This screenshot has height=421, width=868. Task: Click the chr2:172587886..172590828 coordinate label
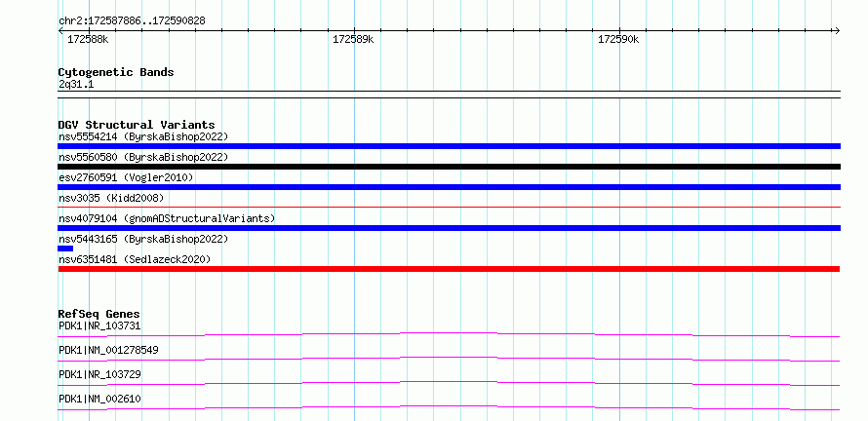click(x=132, y=21)
